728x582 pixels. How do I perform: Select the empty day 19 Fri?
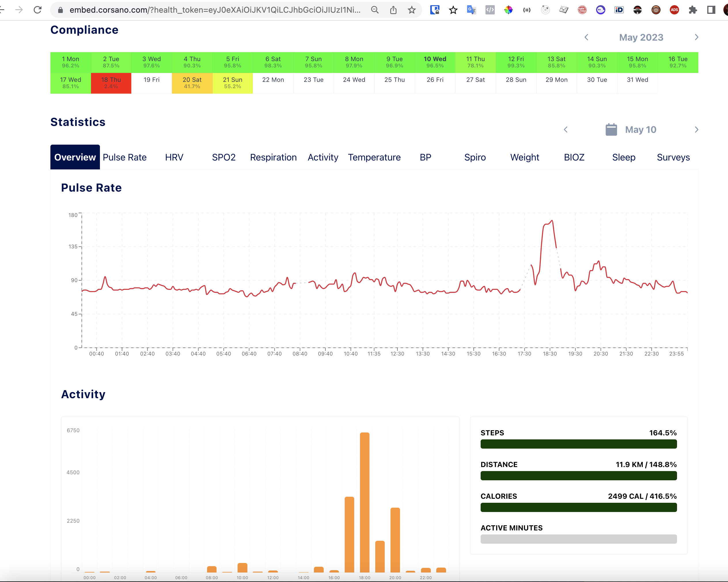(x=151, y=83)
